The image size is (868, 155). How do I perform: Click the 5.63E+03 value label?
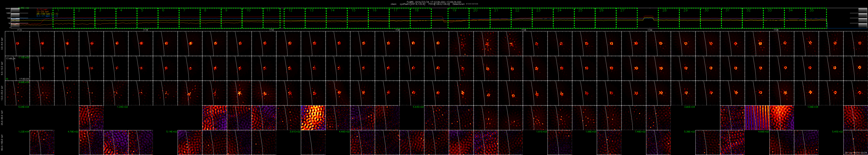(418, 107)
